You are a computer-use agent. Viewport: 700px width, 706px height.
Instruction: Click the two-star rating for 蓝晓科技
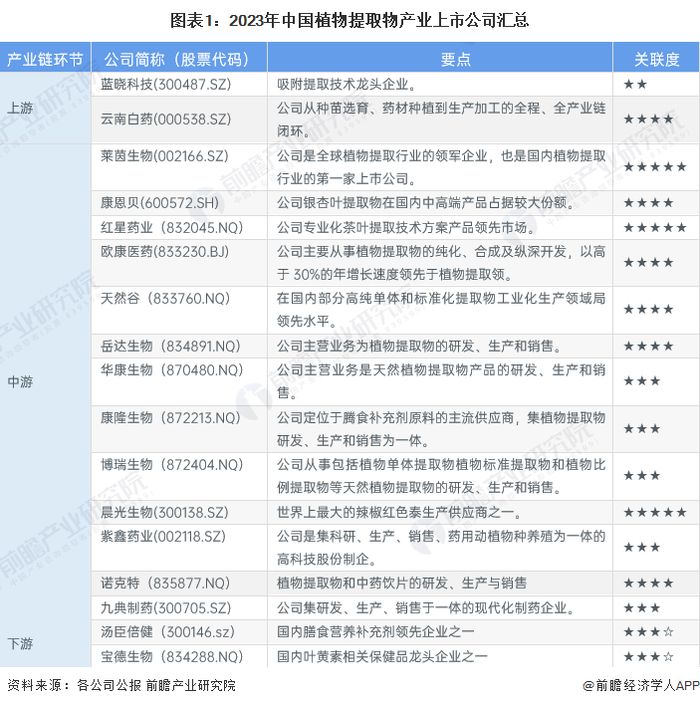635,84
